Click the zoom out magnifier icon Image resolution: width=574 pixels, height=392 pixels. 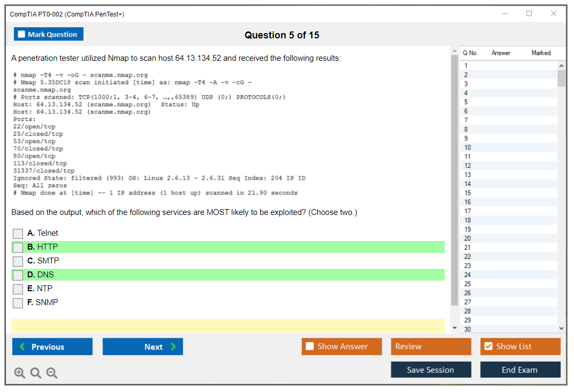click(52, 373)
